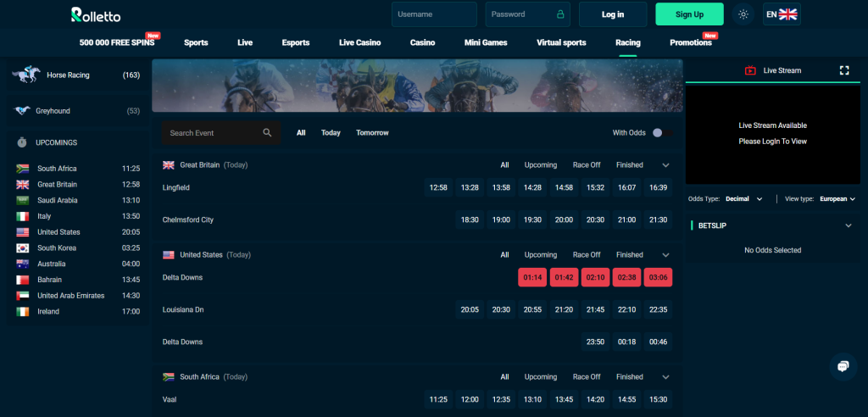Enable the With Odds toggle
This screenshot has height=417, width=868.
[662, 133]
